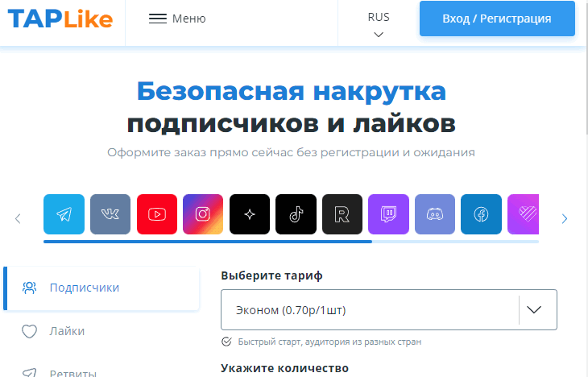The width and height of the screenshot is (588, 377).
Task: Click the page vertical scrollbar
Action: click(586, 67)
